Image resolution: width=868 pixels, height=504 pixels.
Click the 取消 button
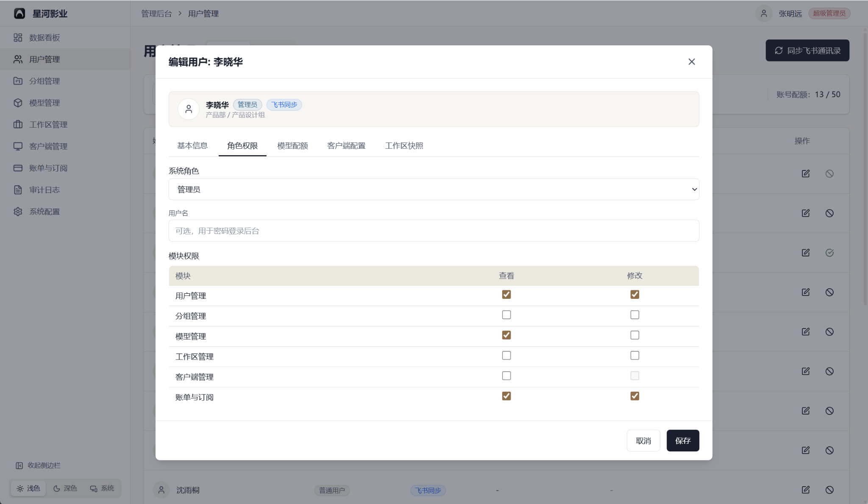[x=643, y=441]
